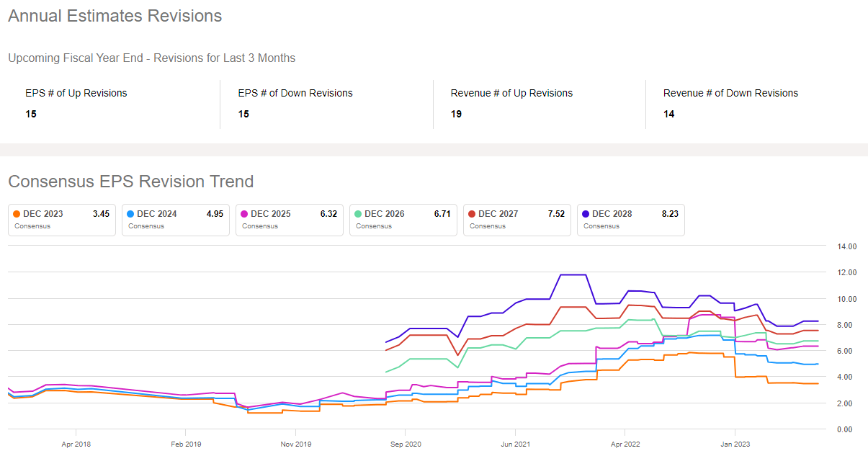Click the Consensus EPS Revision Trend heading
Image resolution: width=868 pixels, height=456 pixels.
[130, 181]
